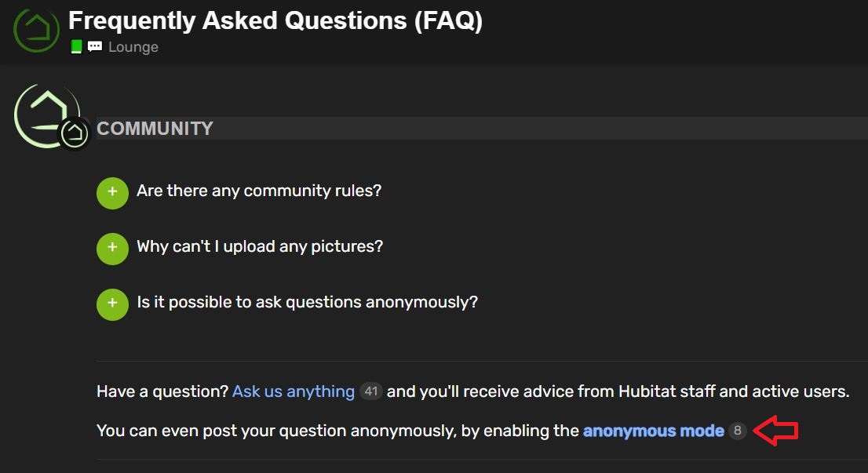Click the green book category icon

point(76,47)
